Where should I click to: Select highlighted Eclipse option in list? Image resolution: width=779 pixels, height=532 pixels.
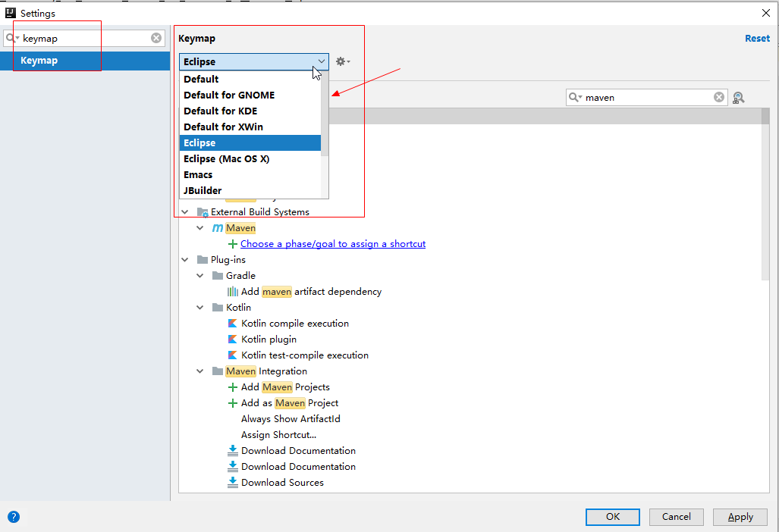point(250,143)
